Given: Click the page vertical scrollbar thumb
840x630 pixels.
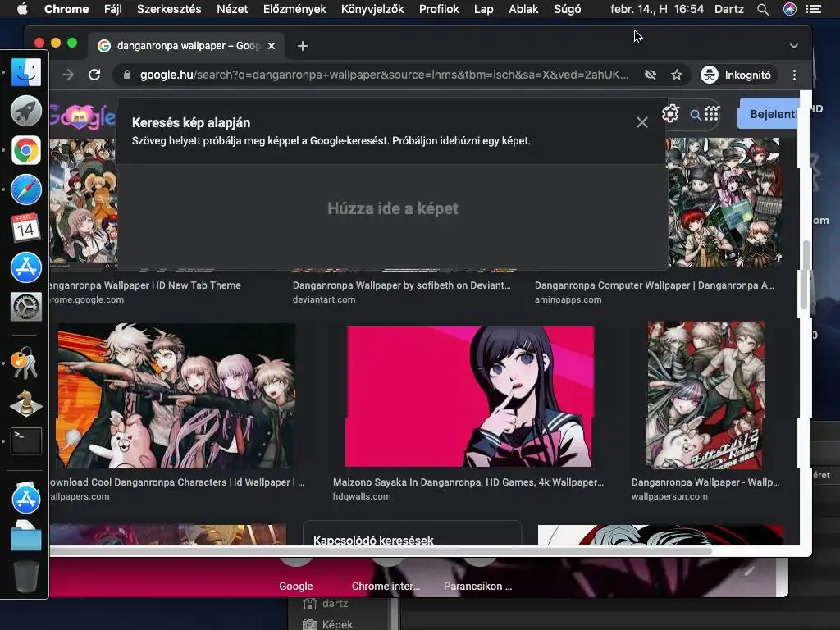Looking at the screenshot, I should (x=805, y=274).
